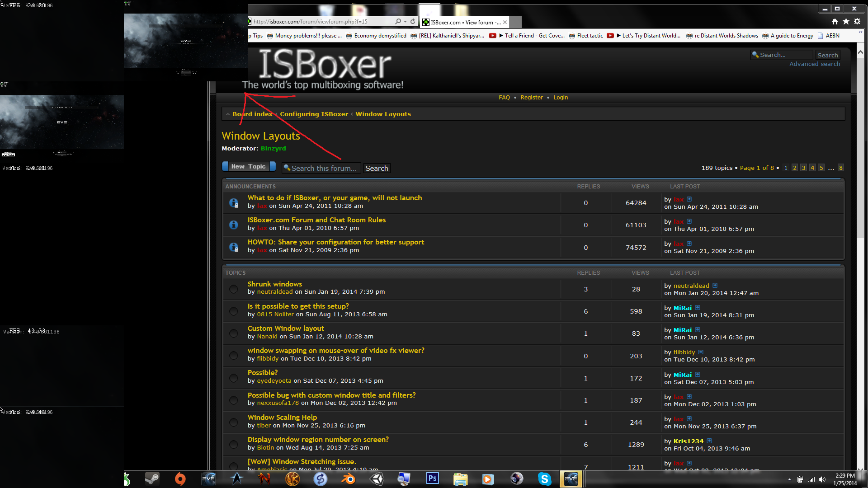Open the AEBN favorite

pyautogui.click(x=828, y=36)
